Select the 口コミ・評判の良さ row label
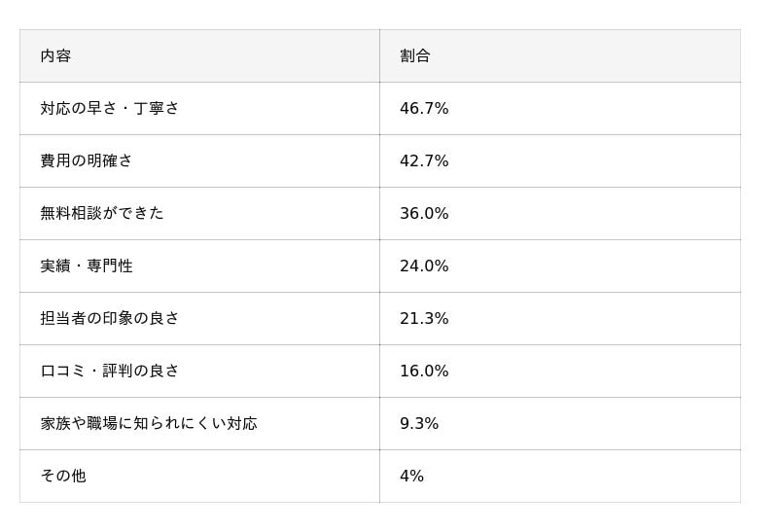The image size is (778, 532). coord(110,372)
